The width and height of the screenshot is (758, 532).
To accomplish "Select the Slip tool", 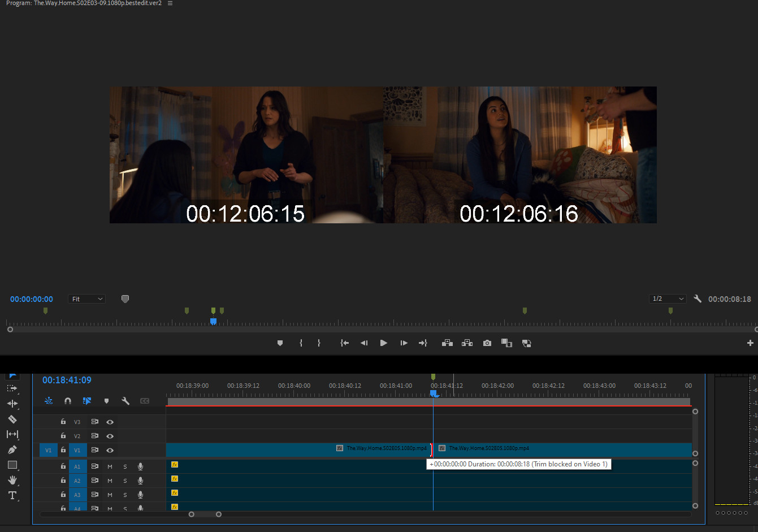I will click(12, 434).
